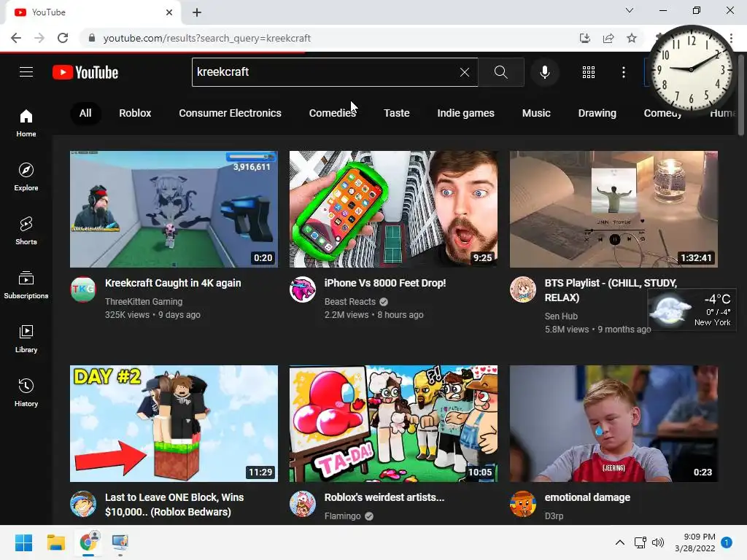This screenshot has height=560, width=747.
Task: Open 'iPhone Vs 8000 Feet Drop!' title
Action: 385,283
